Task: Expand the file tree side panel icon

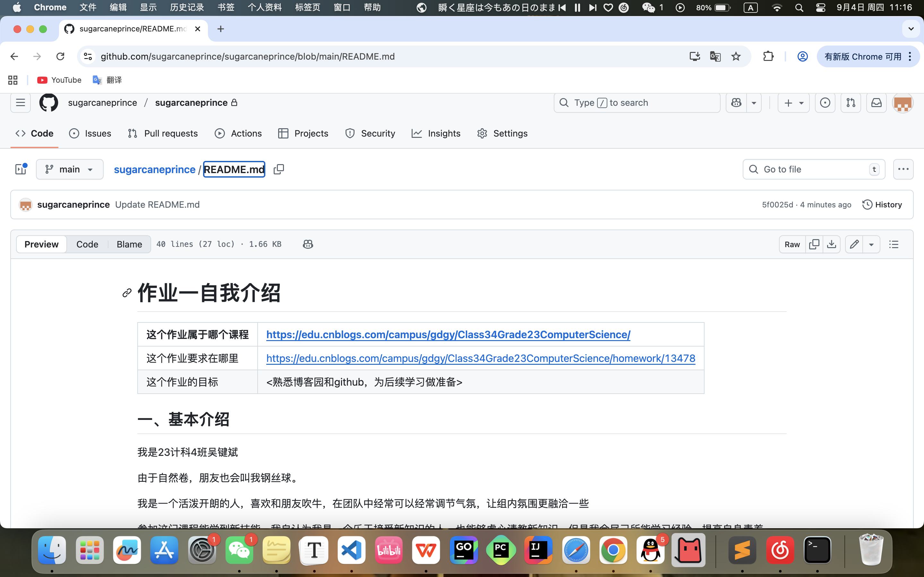Action: pyautogui.click(x=20, y=169)
